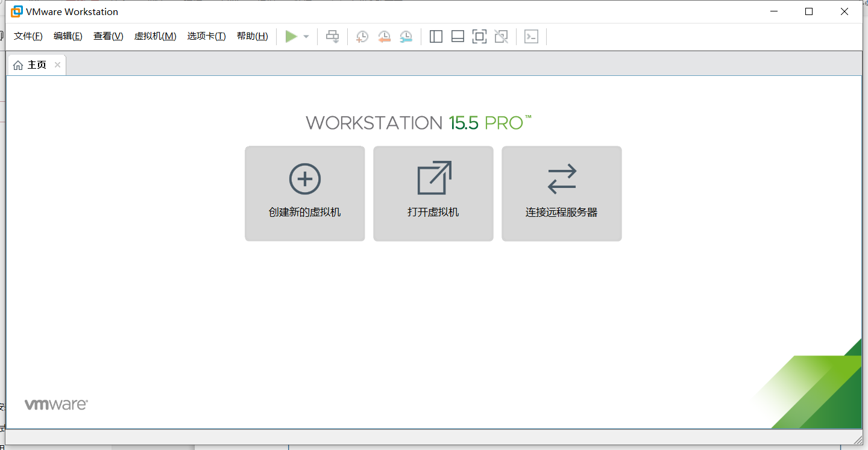This screenshot has height=450, width=868.
Task: Toggle the library sidebar panel icon
Action: tap(436, 37)
